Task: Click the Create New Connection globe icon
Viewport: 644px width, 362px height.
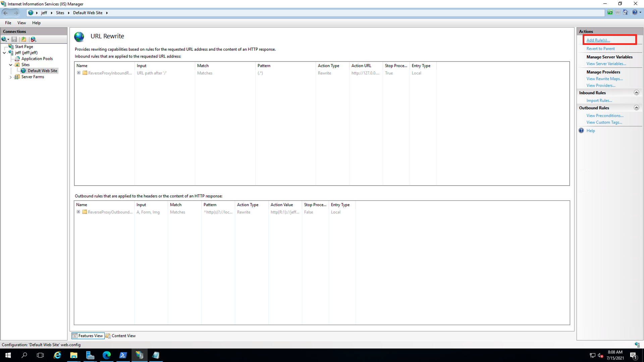Action: pos(4,39)
